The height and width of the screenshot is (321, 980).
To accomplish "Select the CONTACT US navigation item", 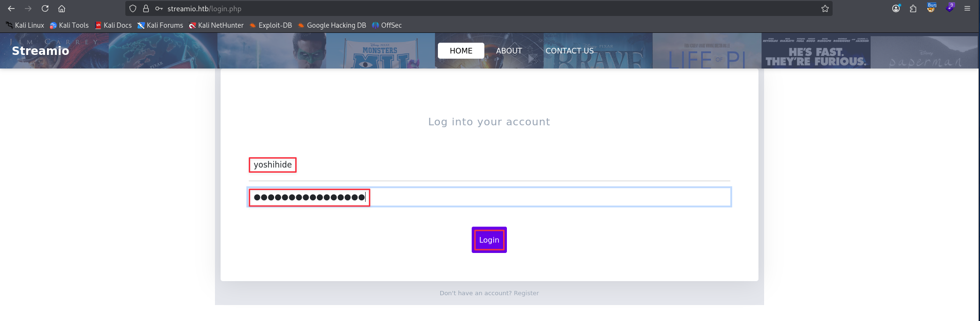I will pyautogui.click(x=569, y=51).
